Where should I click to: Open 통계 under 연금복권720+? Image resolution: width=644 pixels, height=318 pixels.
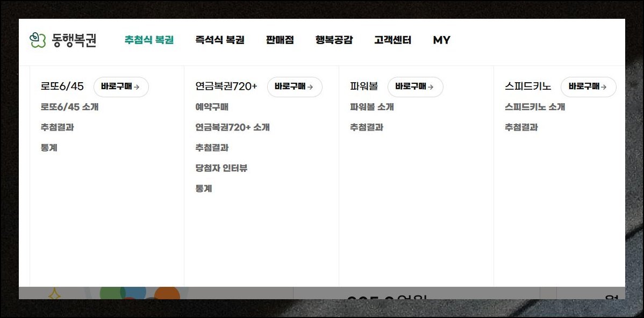click(x=204, y=189)
